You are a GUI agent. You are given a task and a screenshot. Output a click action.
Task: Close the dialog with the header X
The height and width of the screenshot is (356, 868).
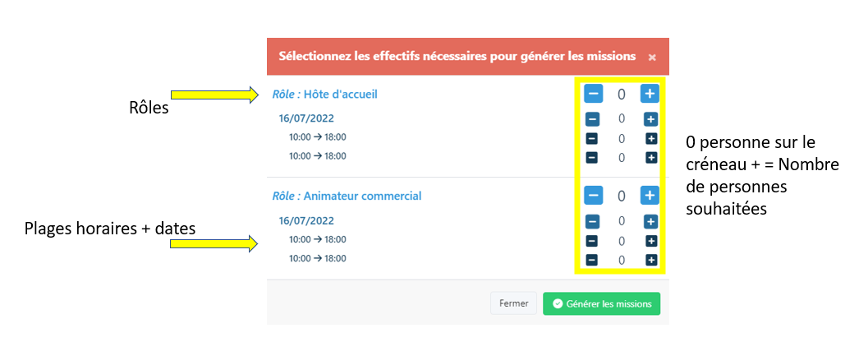pyautogui.click(x=652, y=58)
